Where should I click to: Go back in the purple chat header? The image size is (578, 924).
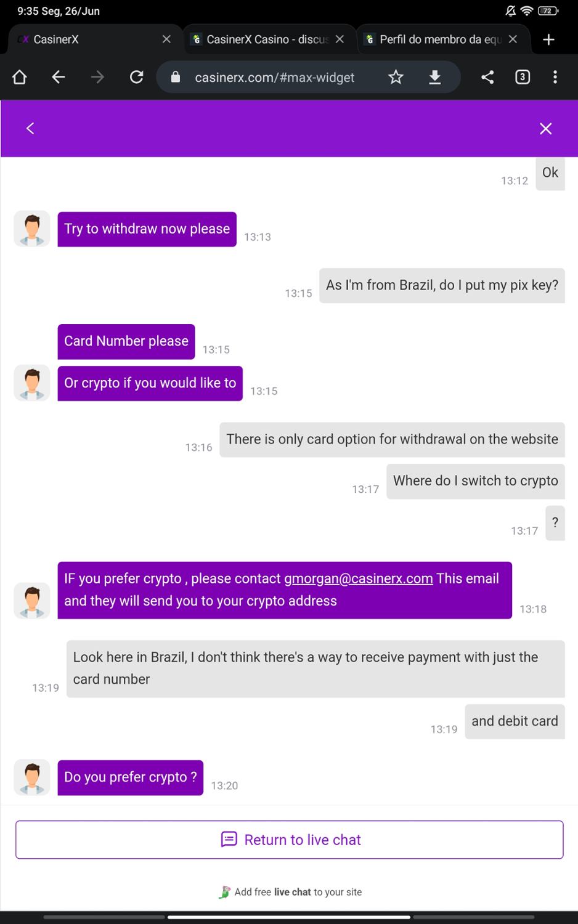[30, 128]
